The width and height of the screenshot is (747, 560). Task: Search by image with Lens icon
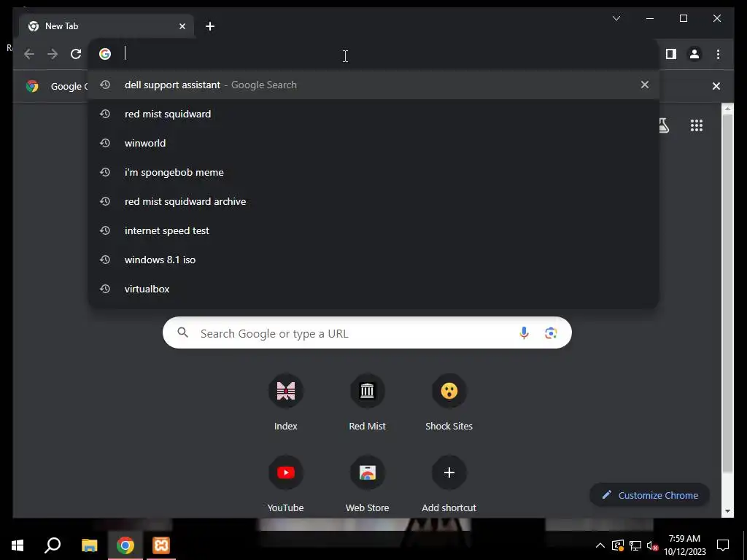pyautogui.click(x=551, y=332)
